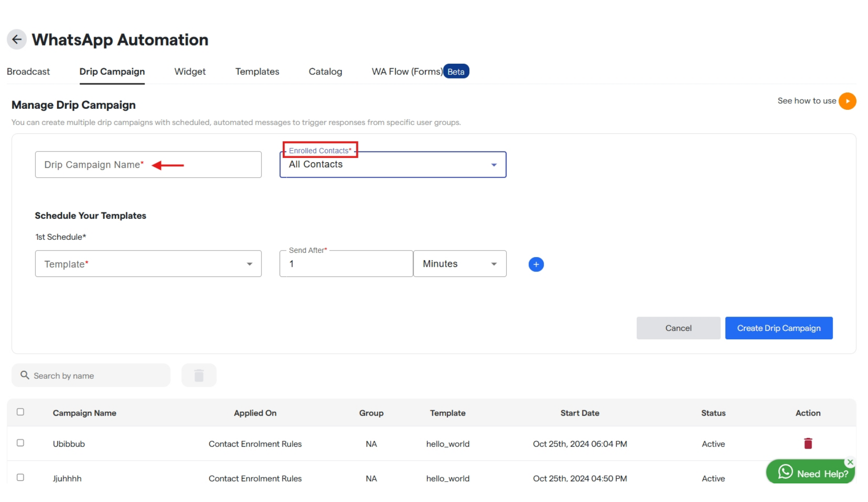
Task: Click the Cancel button
Action: (x=678, y=328)
